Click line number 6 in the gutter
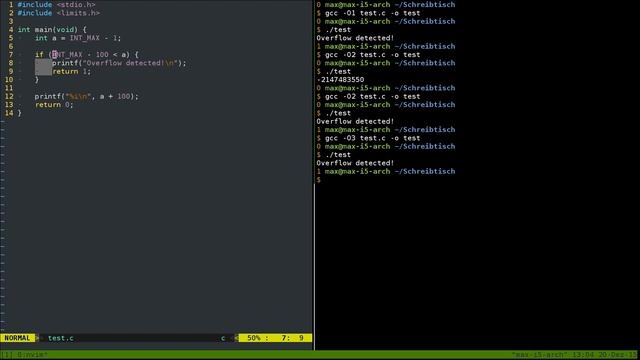This screenshot has height=360, width=640. (x=11, y=46)
